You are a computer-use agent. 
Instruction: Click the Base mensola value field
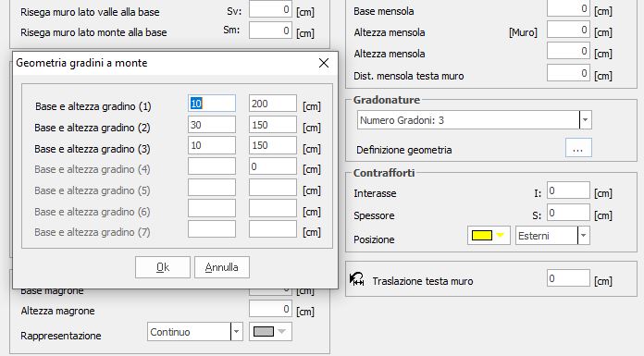(568, 8)
